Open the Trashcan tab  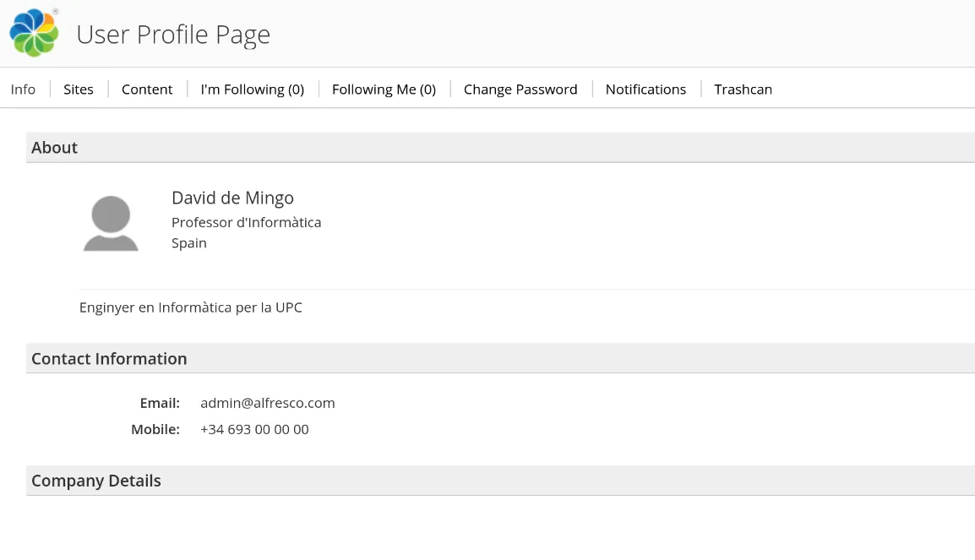pos(743,90)
